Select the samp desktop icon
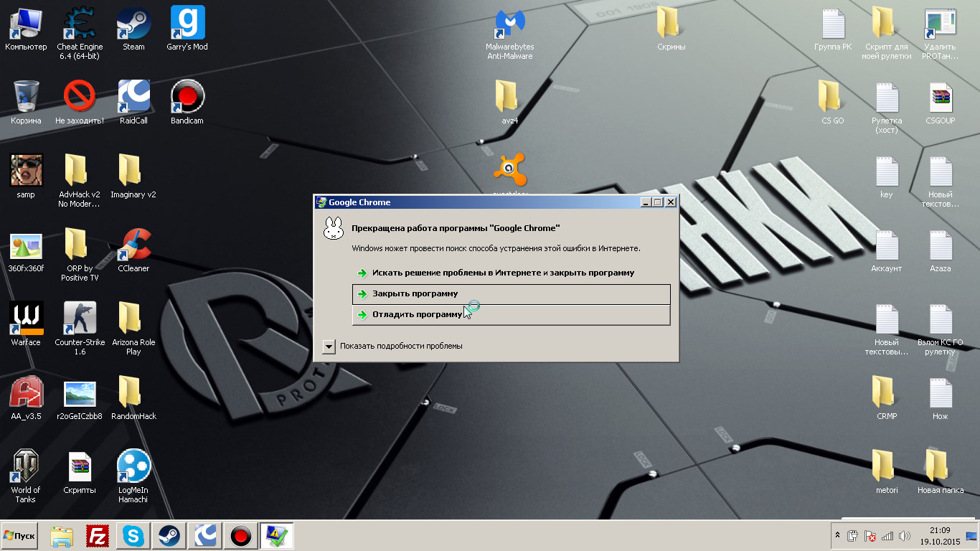Image resolution: width=980 pixels, height=551 pixels. (x=26, y=176)
